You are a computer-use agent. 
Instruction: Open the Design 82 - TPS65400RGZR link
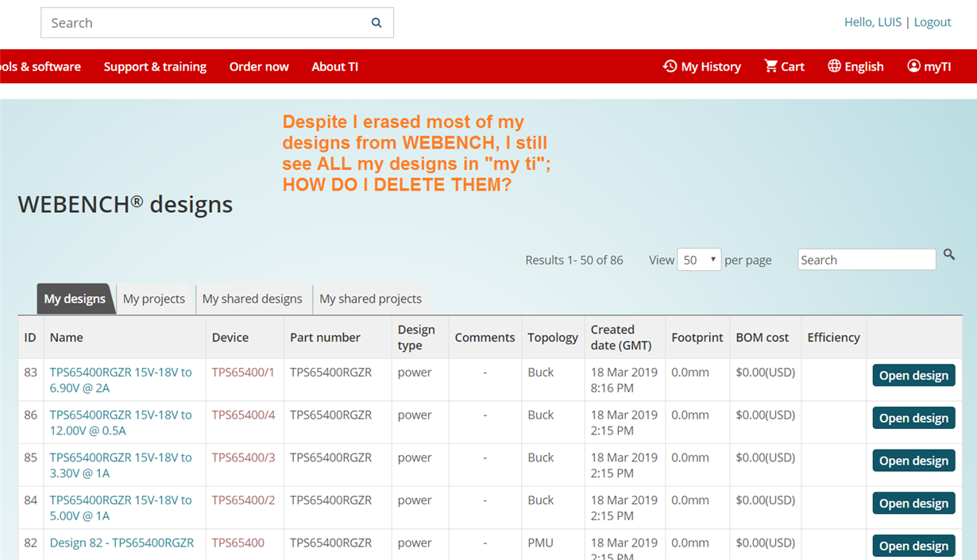point(122,543)
